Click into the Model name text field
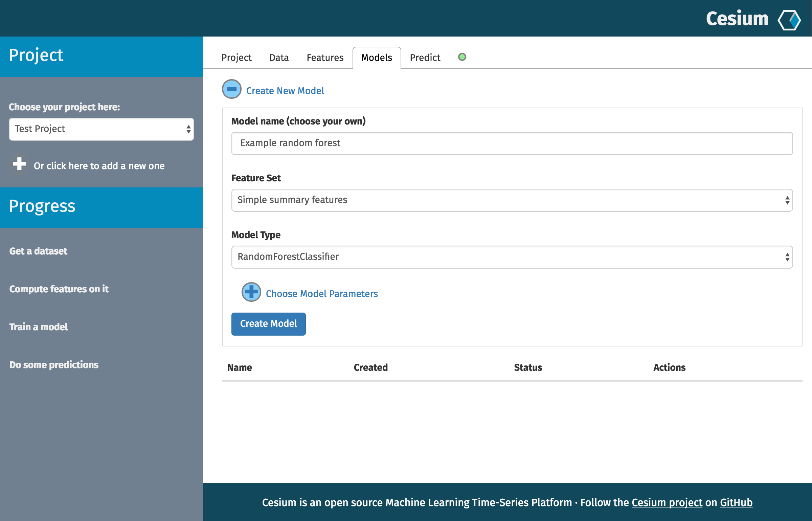The image size is (812, 521). click(x=512, y=143)
